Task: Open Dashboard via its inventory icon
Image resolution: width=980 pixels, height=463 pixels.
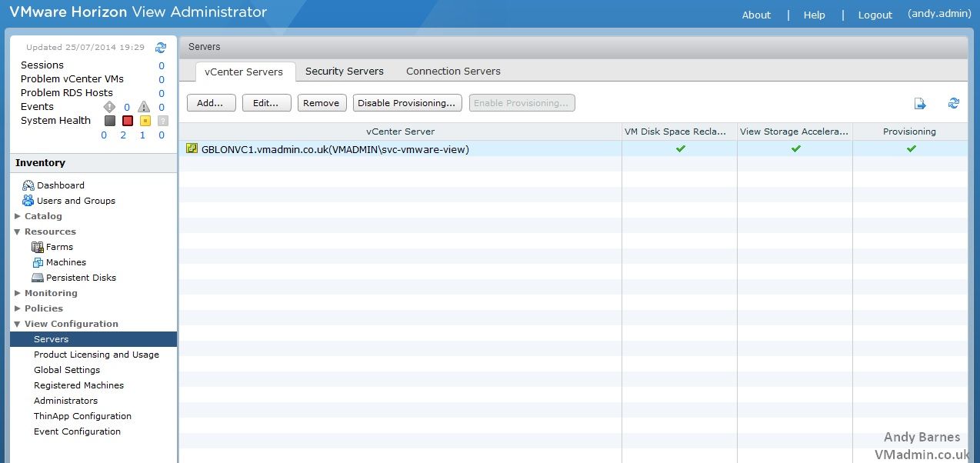Action: point(28,185)
